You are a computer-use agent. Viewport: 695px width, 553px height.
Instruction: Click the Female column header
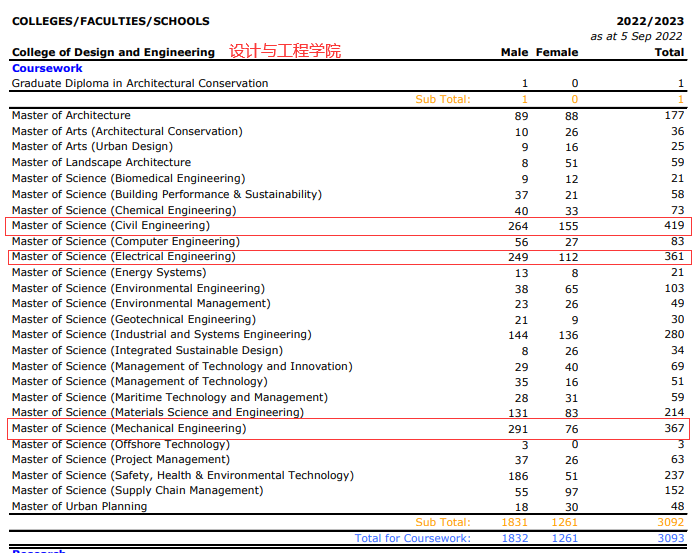[557, 52]
